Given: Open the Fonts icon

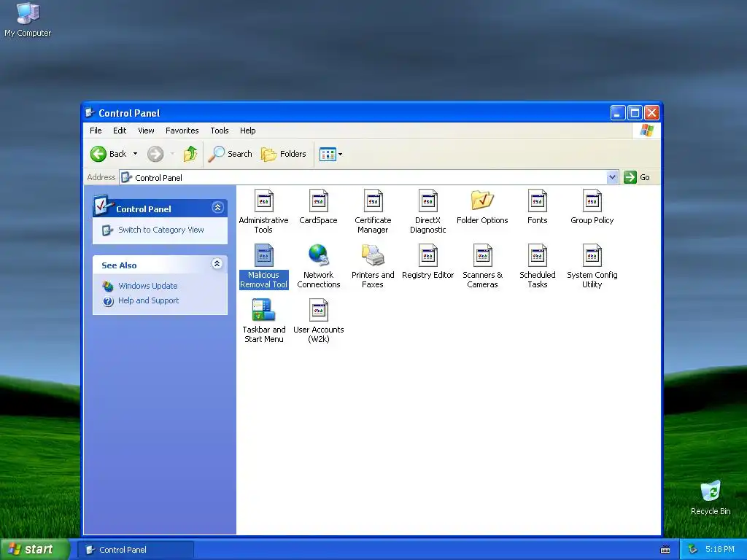Looking at the screenshot, I should pyautogui.click(x=538, y=201).
